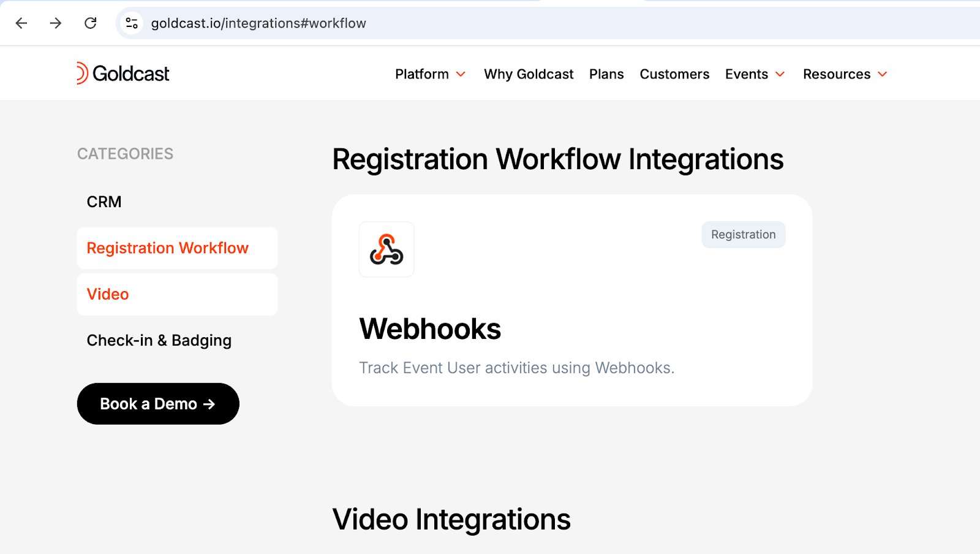
Task: Expand the Resources dropdown menu
Action: click(845, 74)
